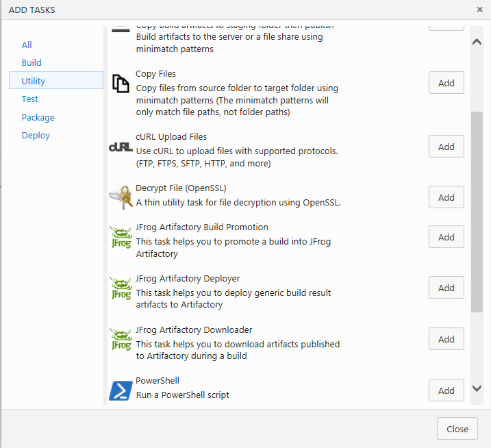The width and height of the screenshot is (491, 448).
Task: Add the JFrog Artifactory Downloader task
Action: (x=446, y=339)
